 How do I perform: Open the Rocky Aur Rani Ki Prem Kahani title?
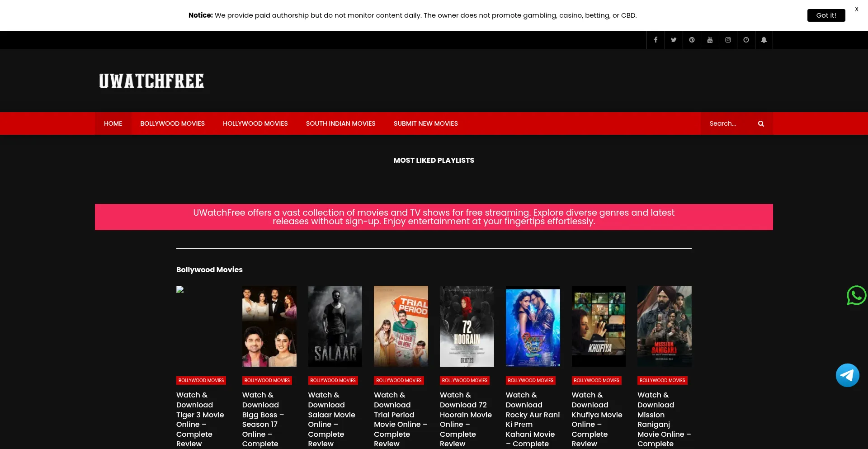(533, 420)
